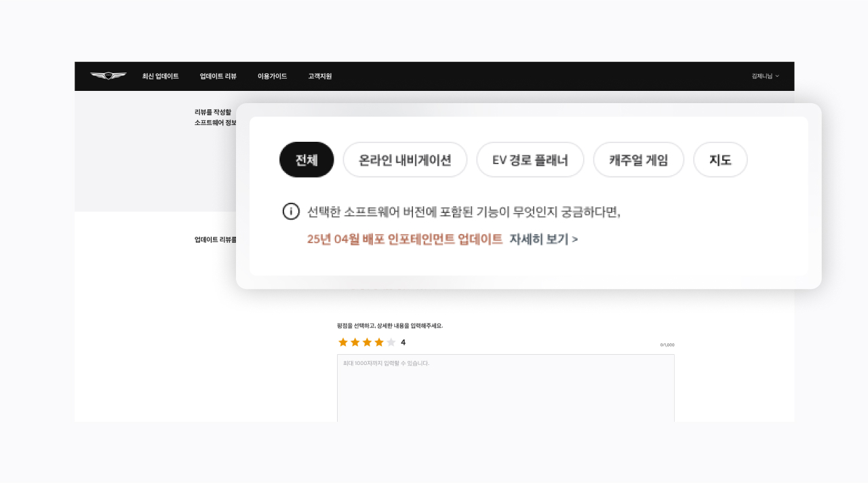The height and width of the screenshot is (483, 868).
Task: Set rating to one star
Action: (343, 342)
